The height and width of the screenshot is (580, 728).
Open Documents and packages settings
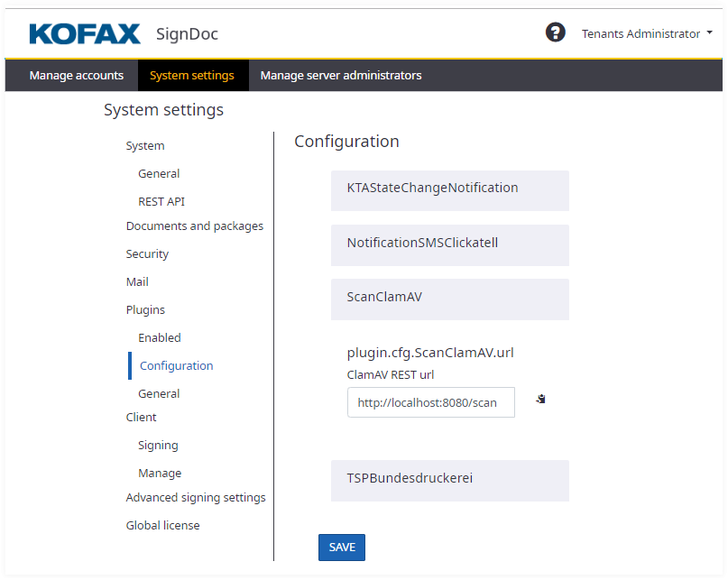(195, 226)
